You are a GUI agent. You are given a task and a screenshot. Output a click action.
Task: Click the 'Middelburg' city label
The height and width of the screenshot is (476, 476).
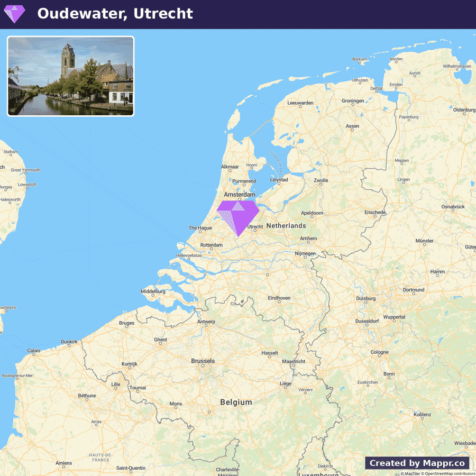pyautogui.click(x=153, y=291)
